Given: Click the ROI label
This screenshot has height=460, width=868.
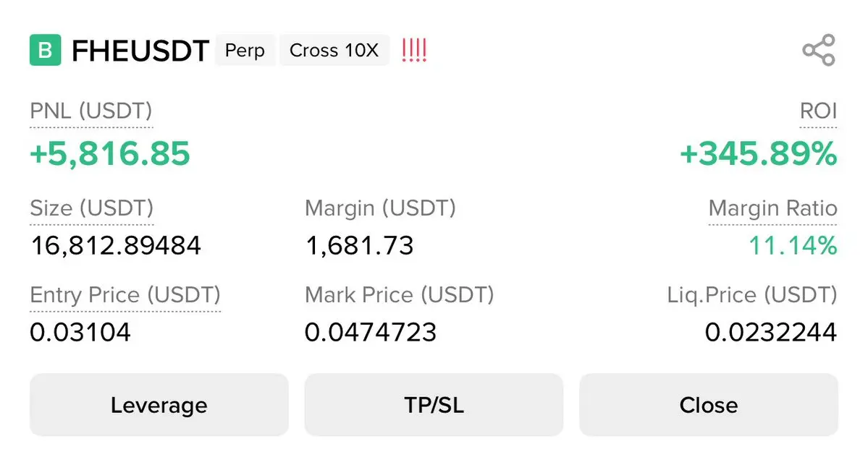Looking at the screenshot, I should tap(819, 112).
